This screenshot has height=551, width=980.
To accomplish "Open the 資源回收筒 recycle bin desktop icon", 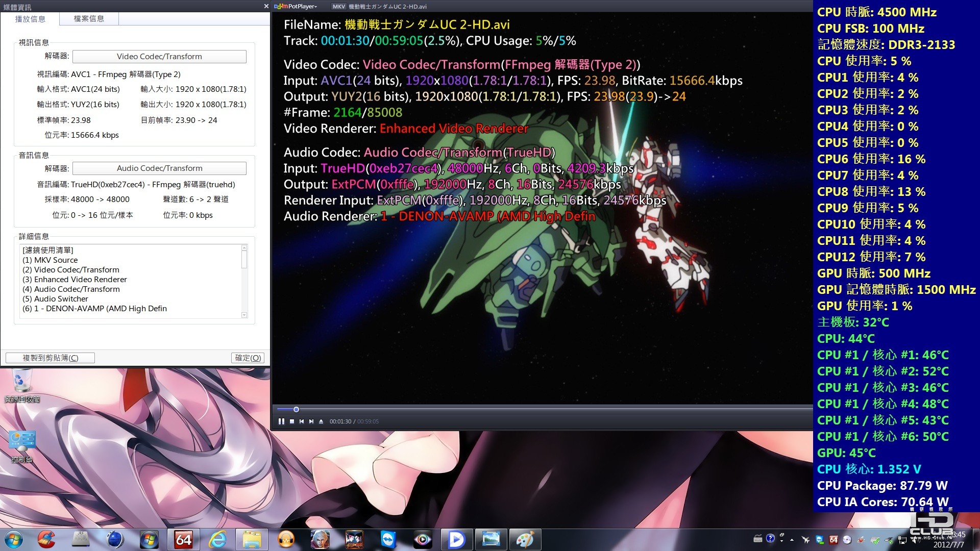I will [x=22, y=386].
